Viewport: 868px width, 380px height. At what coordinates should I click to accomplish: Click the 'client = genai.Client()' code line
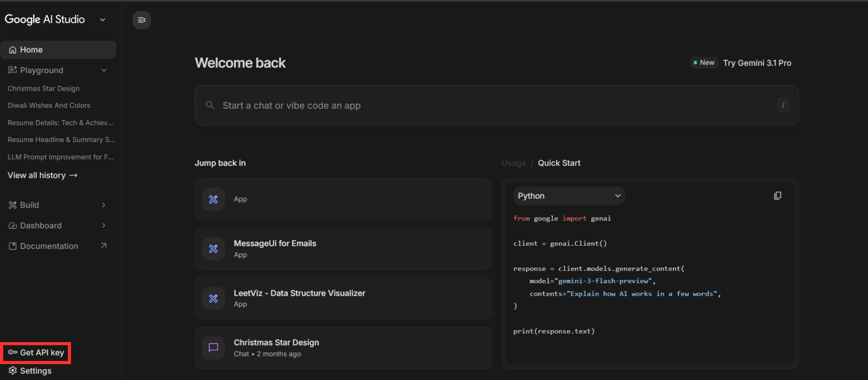560,243
